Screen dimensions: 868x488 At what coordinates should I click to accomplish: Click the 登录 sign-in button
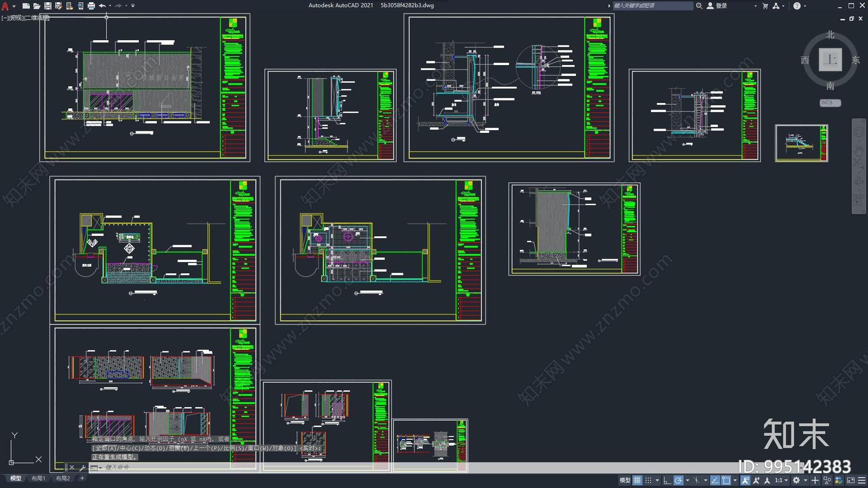tap(717, 6)
